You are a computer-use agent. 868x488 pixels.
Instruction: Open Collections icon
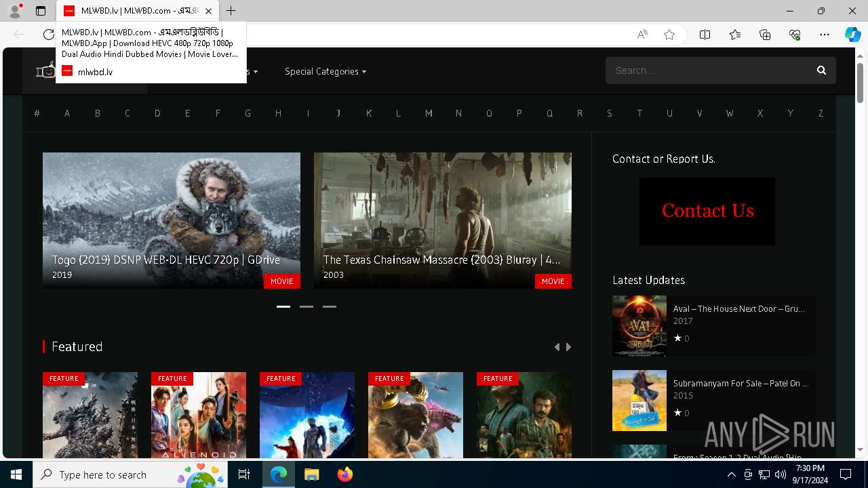(765, 35)
